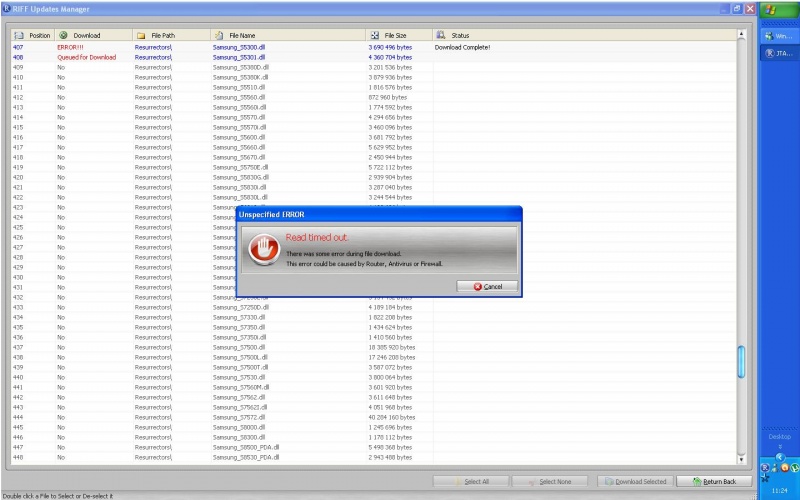Click the red 'ERROR!!!' cell in row 407
Viewport: 800px width, 500px height.
(70, 47)
